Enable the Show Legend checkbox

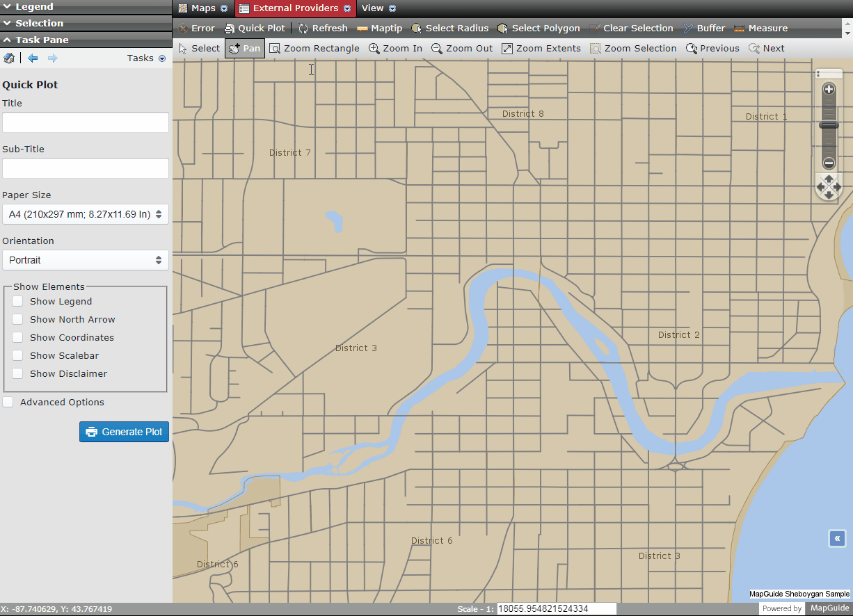point(17,301)
